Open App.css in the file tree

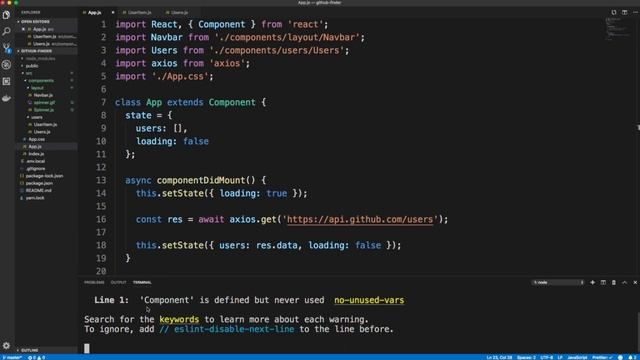coord(36,139)
